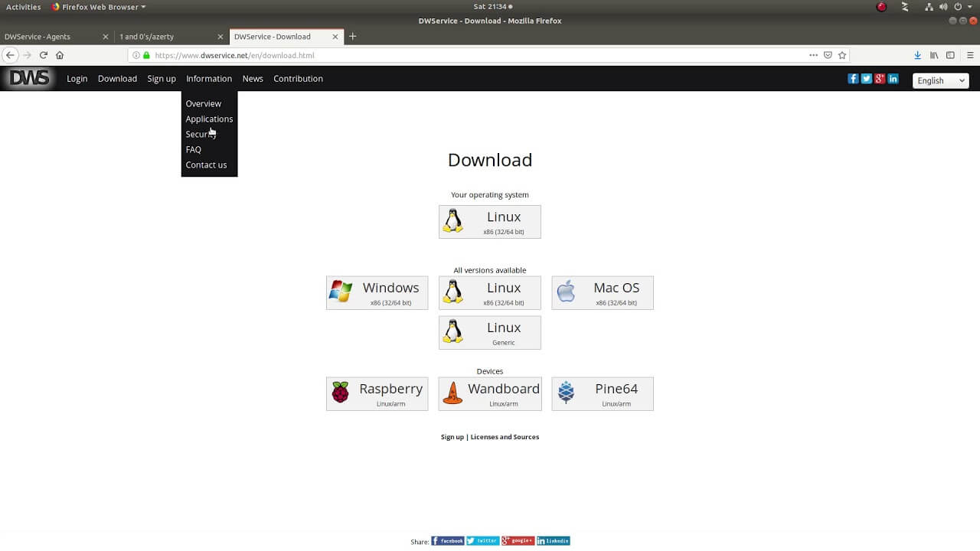Click the red record indicator in the top bar
The width and height of the screenshot is (980, 551).
click(x=881, y=7)
